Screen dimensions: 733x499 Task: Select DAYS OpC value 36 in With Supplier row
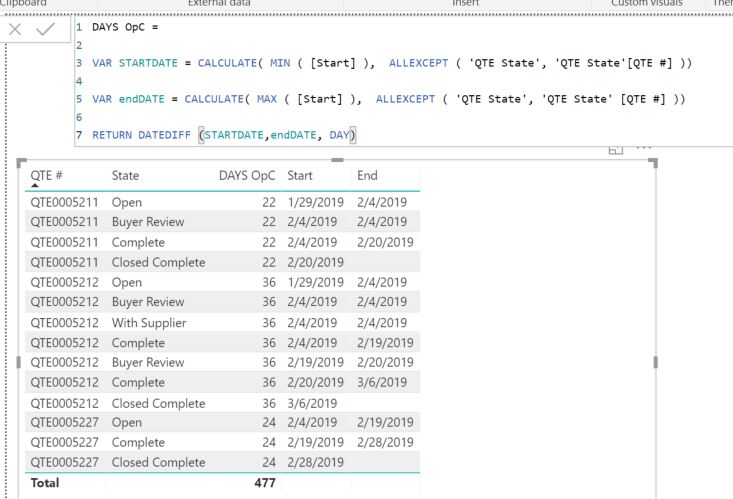click(269, 323)
